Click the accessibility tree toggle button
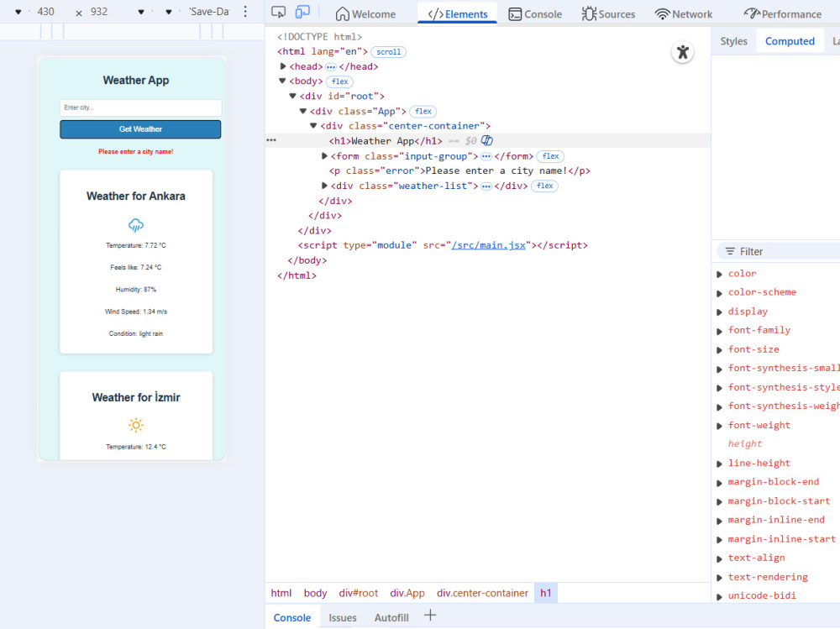The width and height of the screenshot is (840, 629). [x=682, y=52]
